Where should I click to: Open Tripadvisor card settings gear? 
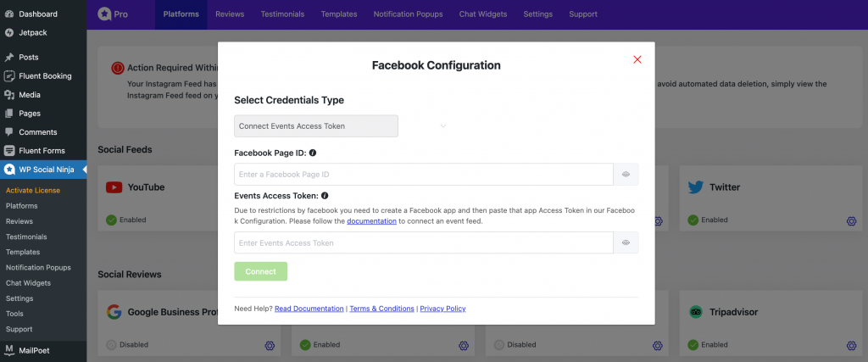pyautogui.click(x=851, y=345)
